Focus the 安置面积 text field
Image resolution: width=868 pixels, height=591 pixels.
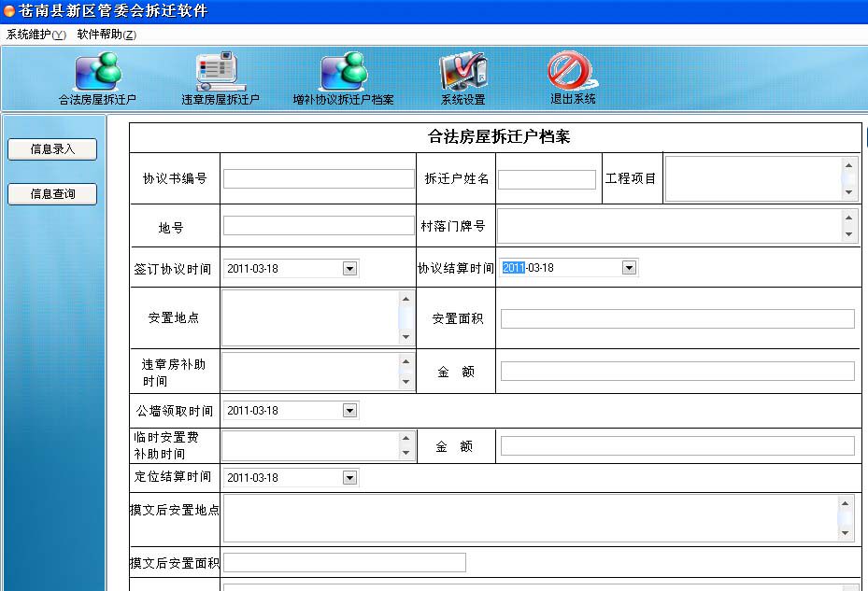click(x=677, y=319)
